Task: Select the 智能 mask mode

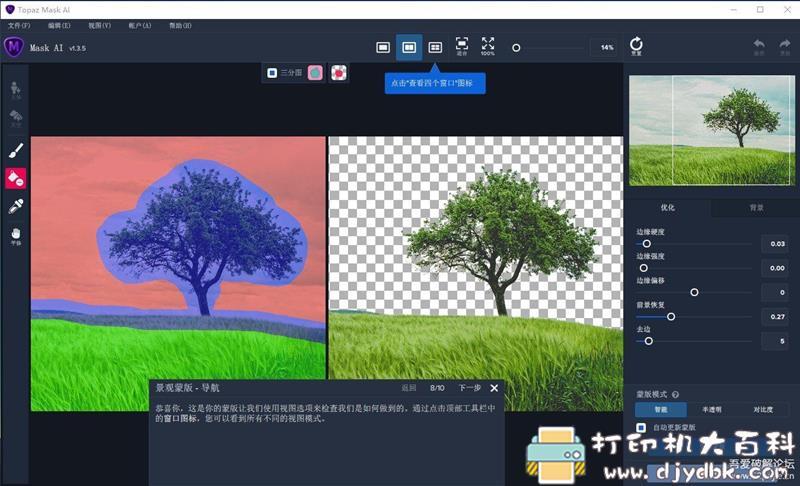Action: pos(661,410)
